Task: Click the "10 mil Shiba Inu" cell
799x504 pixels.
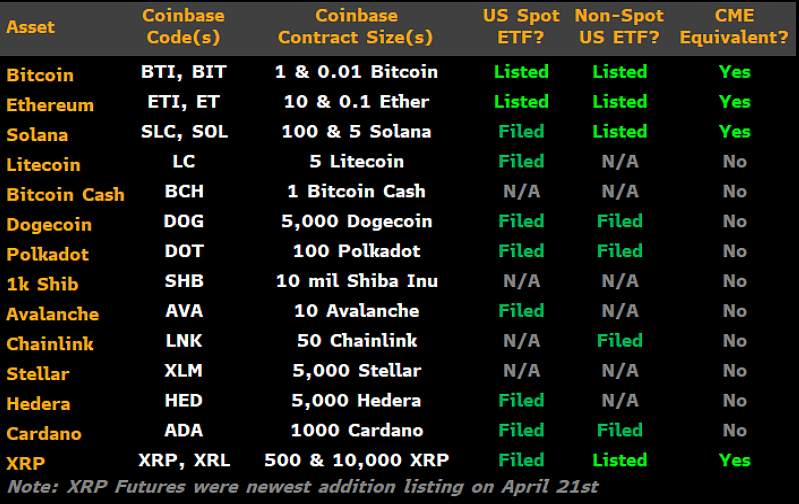Action: coord(356,281)
